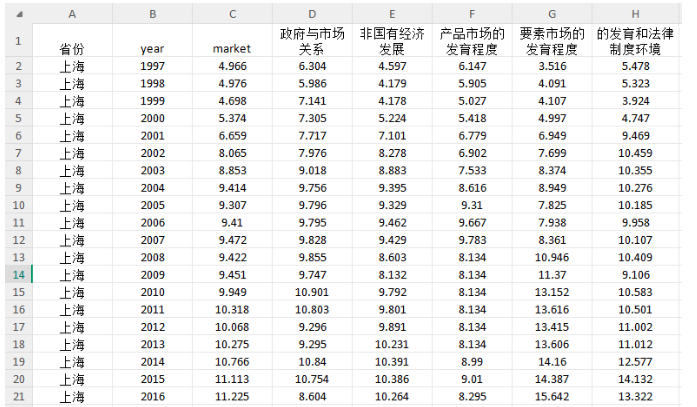
Task: Select cell with value 15.642
Action: [x=552, y=396]
